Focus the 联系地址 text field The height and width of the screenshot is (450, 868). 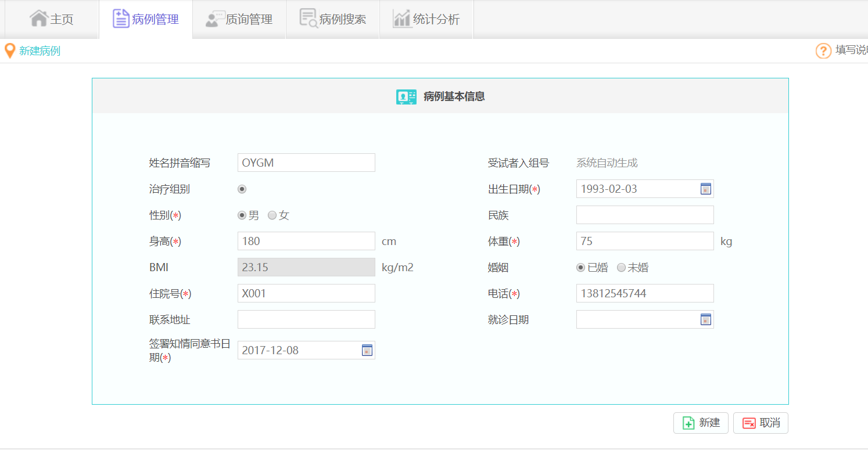[306, 319]
